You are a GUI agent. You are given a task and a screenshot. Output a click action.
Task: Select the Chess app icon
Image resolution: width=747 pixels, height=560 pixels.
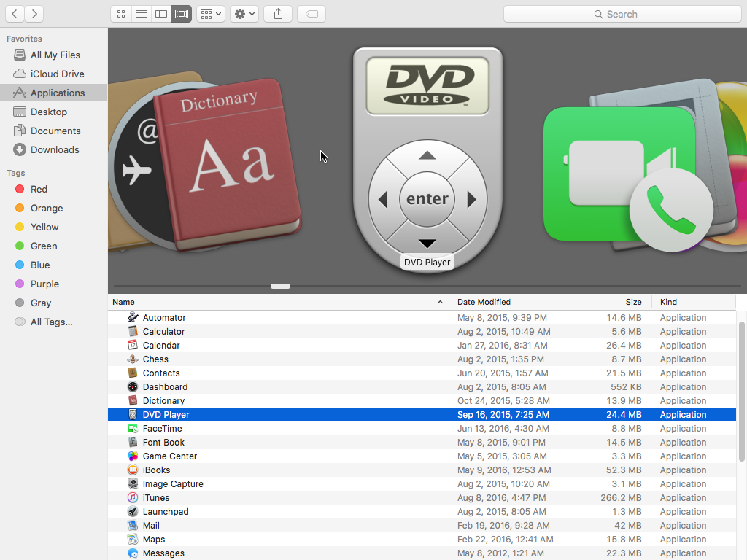point(133,359)
